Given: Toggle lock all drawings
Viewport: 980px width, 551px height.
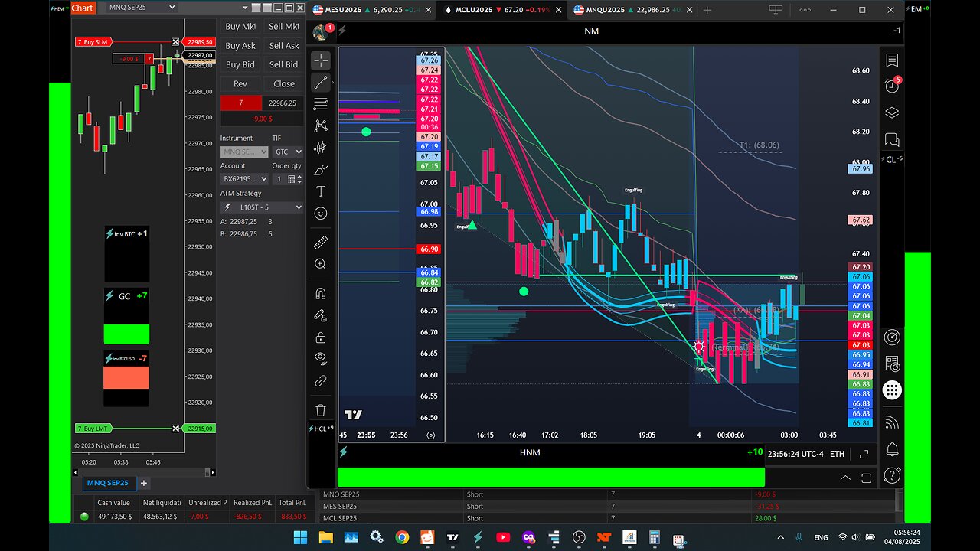Looking at the screenshot, I should [x=321, y=337].
